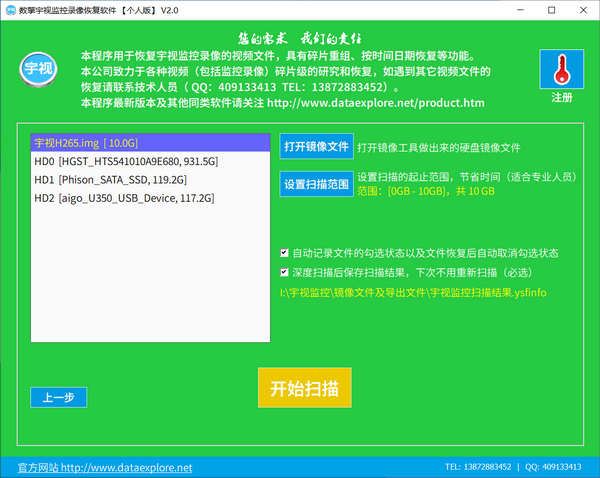Click the dataexplore.net/product.htm URL in header

[x=376, y=103]
